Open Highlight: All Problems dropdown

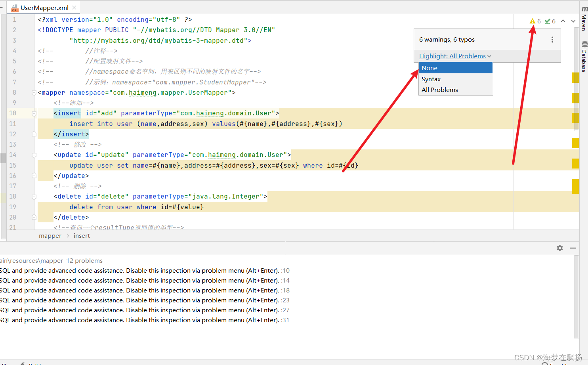[455, 56]
